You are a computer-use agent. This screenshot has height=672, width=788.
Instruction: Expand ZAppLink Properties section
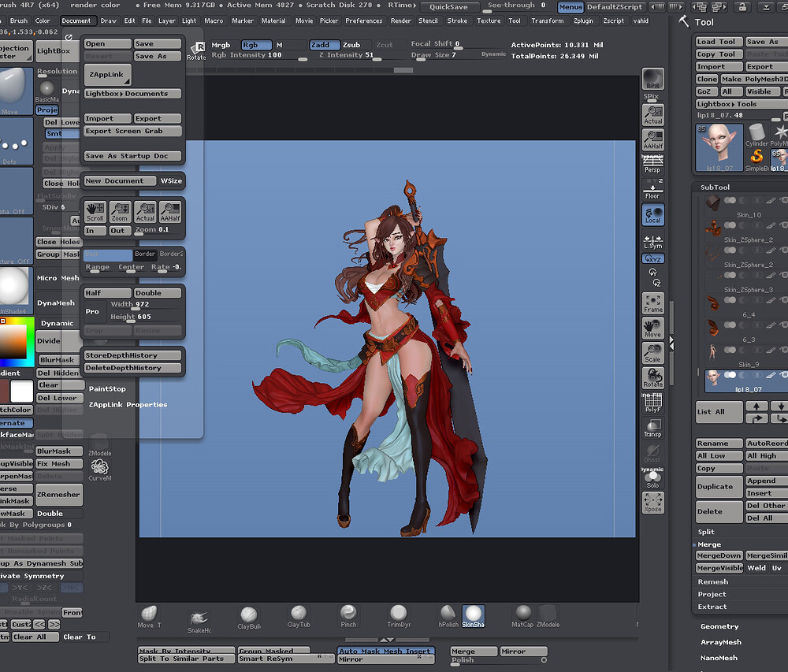click(128, 404)
